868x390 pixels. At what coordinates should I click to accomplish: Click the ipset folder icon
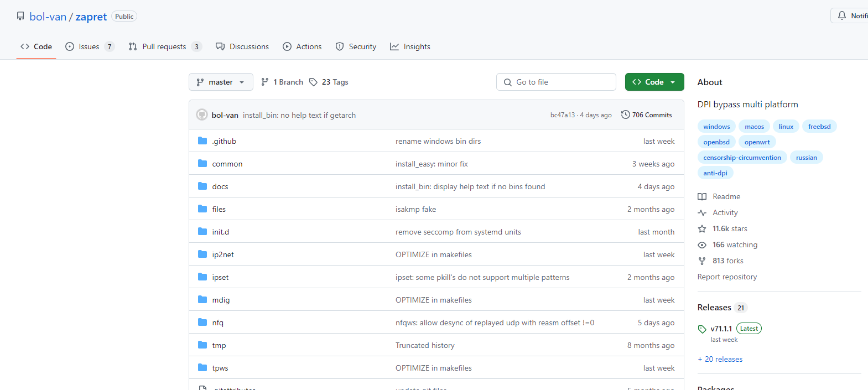tap(202, 277)
